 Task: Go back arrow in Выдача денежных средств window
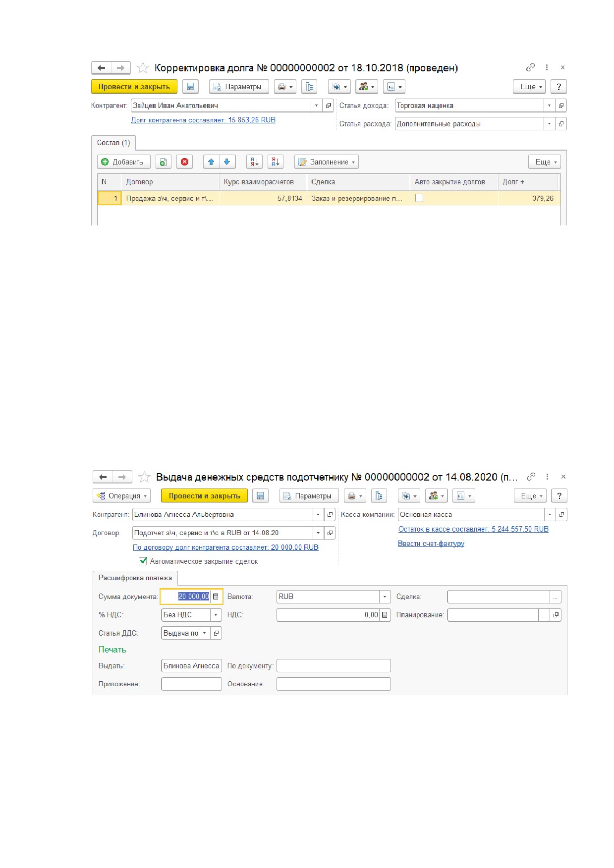(x=103, y=477)
